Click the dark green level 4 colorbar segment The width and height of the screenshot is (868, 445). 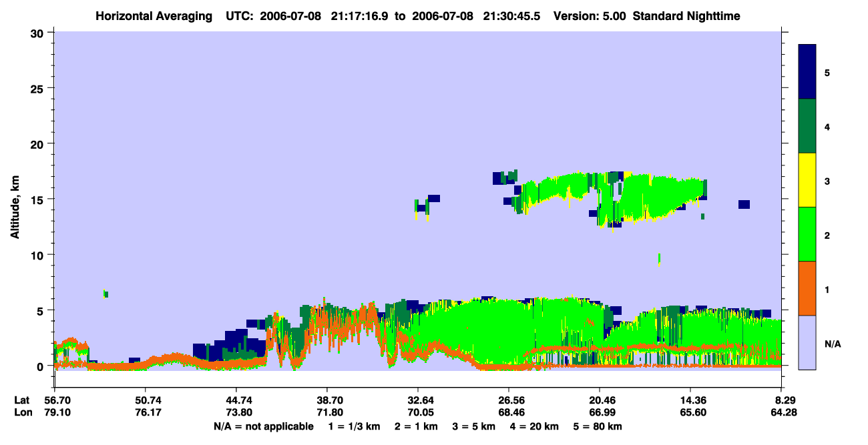[807, 126]
